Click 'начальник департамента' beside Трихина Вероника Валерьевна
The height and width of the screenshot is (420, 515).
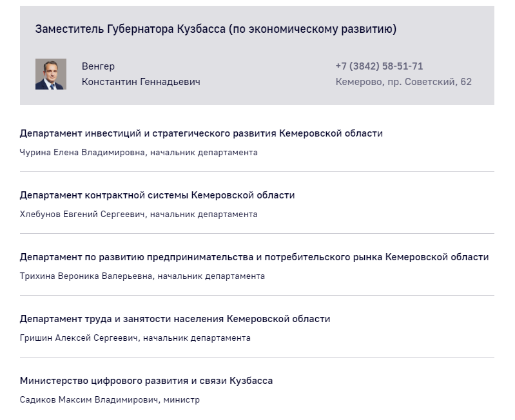click(x=211, y=276)
